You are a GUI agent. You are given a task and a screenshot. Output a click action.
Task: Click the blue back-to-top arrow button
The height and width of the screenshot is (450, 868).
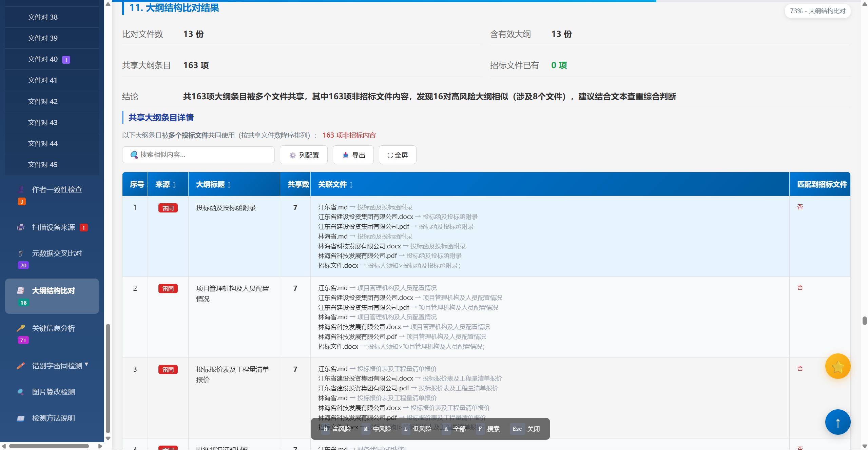click(x=838, y=422)
